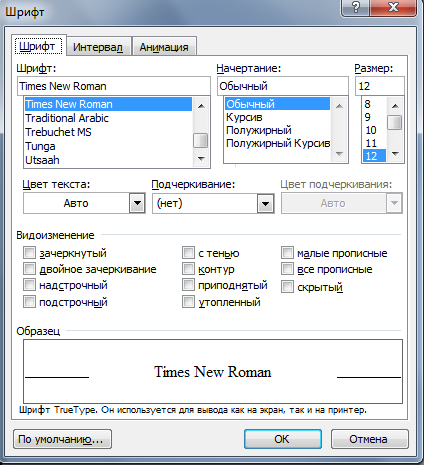The width and height of the screenshot is (424, 465).
Task: Click the Отмена cancel button
Action: coord(369,439)
